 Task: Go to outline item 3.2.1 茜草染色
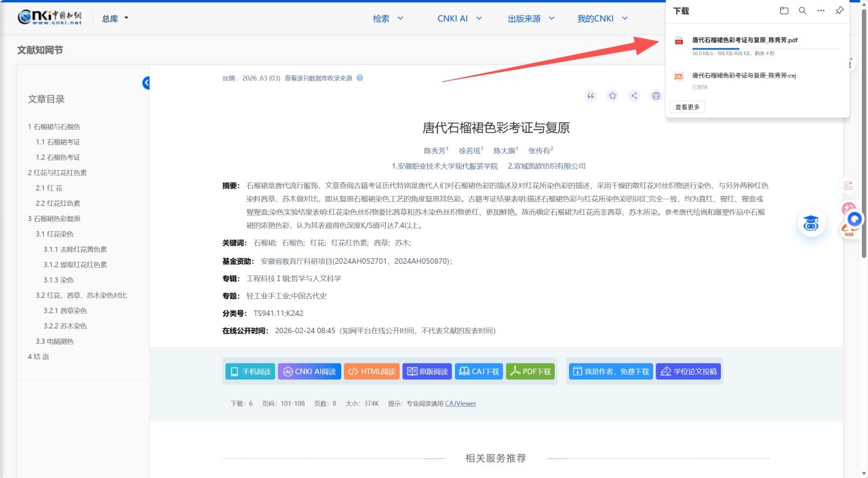click(65, 311)
